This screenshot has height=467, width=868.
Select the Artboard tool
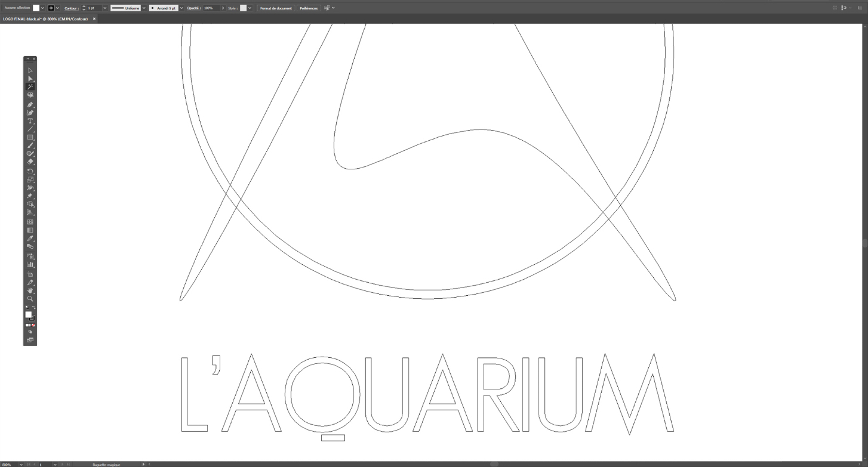pos(30,274)
